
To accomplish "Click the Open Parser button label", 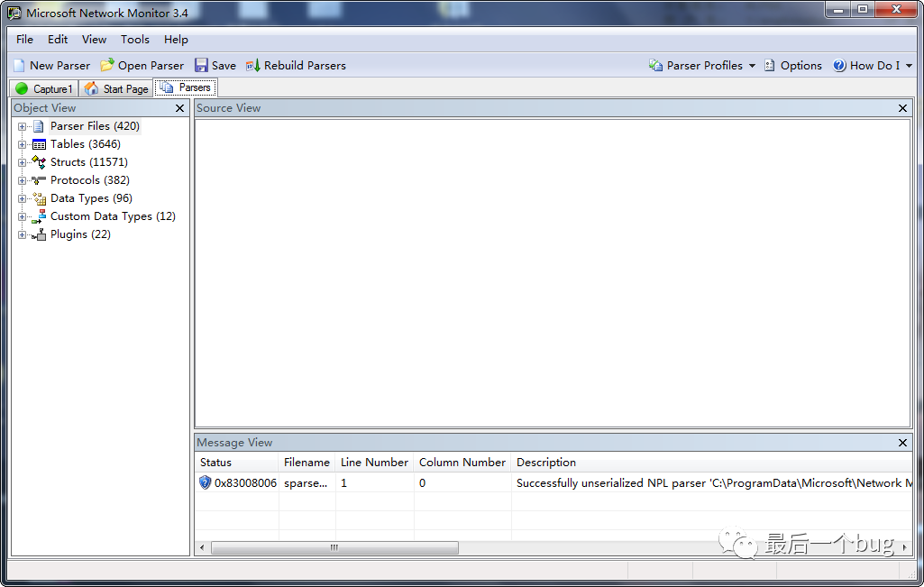I will click(151, 66).
